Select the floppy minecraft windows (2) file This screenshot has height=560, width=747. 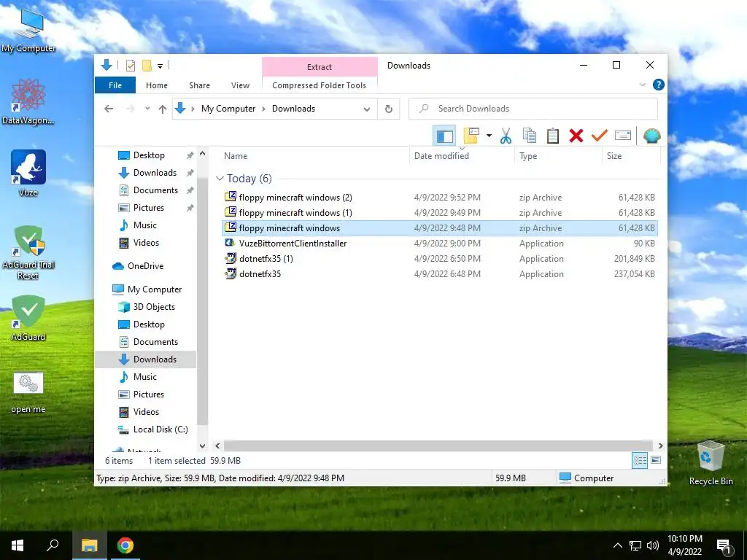tap(440, 197)
